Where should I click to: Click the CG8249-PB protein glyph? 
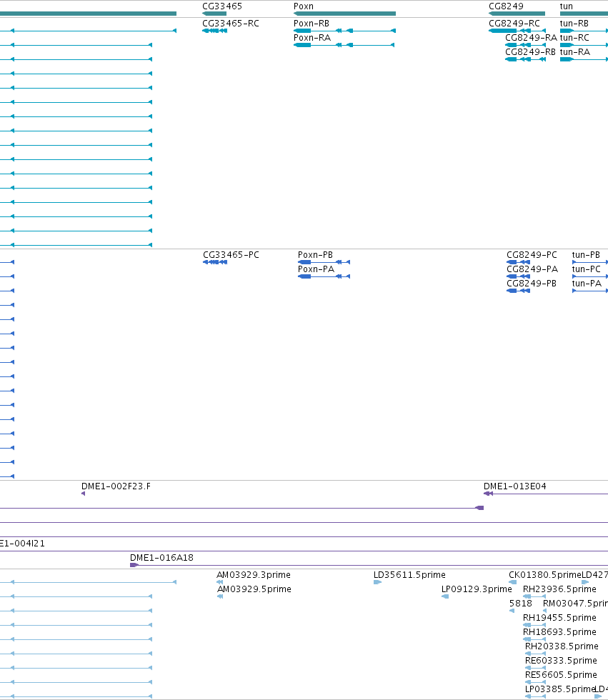coord(518,291)
